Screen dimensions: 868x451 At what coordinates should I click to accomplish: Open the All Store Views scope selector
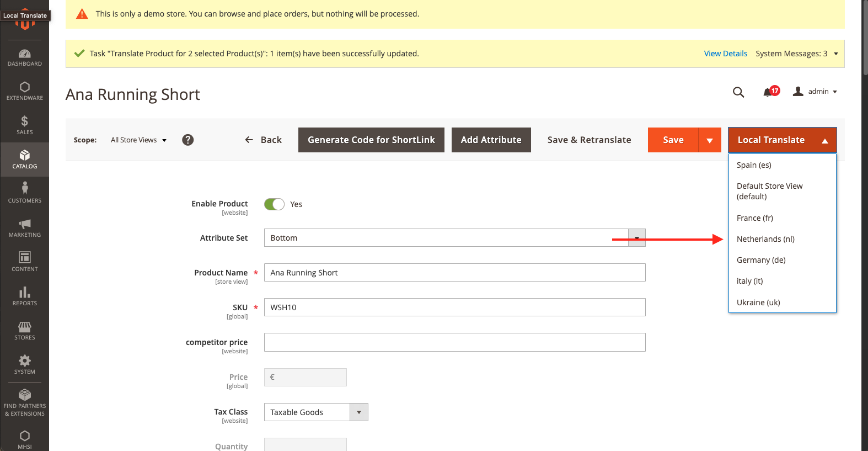click(138, 140)
